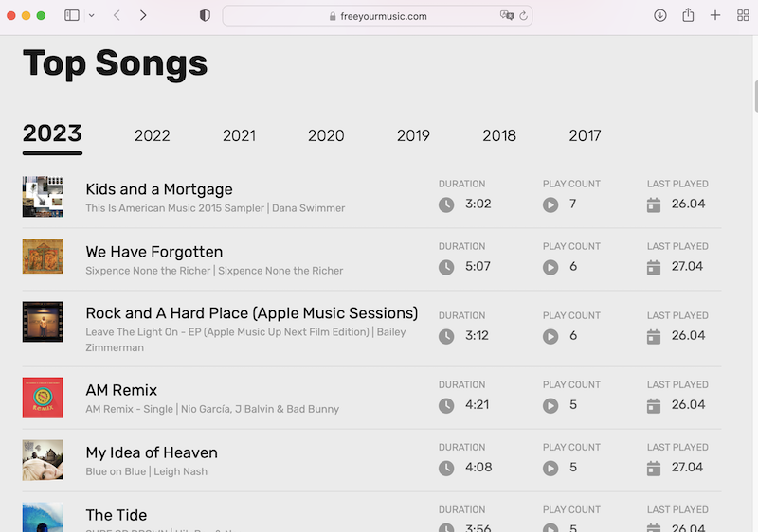Click the page's vertical scrollbar
758x532 pixels.
tap(754, 97)
